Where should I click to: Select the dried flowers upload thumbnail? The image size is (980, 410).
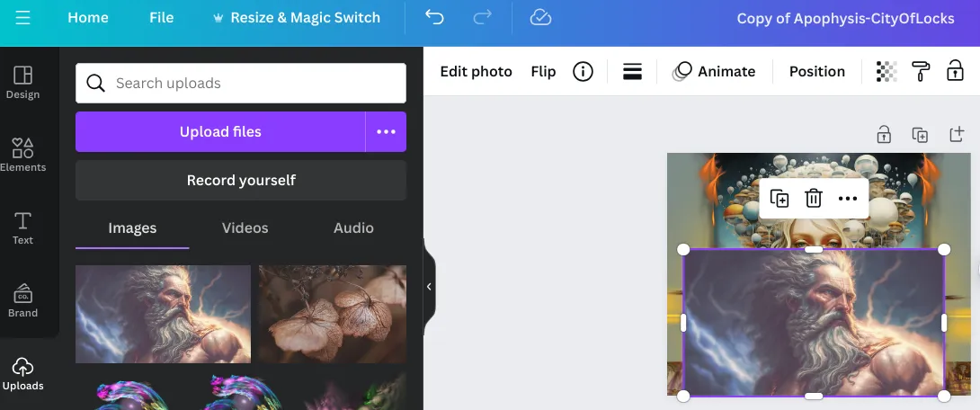pyautogui.click(x=333, y=314)
